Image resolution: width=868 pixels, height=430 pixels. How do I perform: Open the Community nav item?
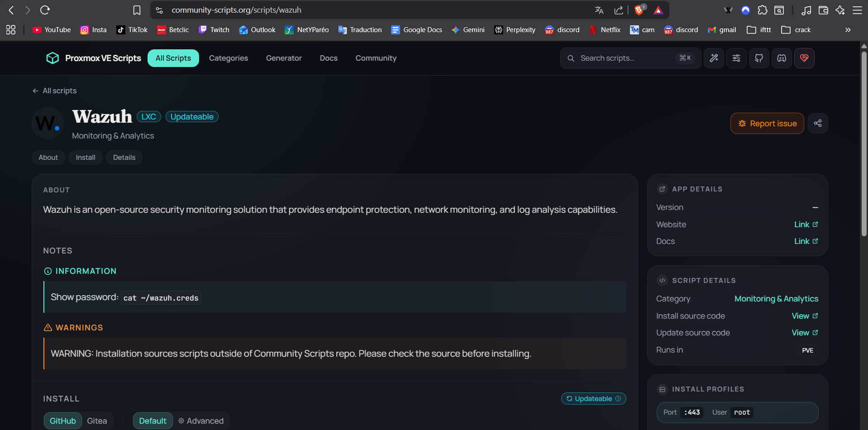click(376, 58)
